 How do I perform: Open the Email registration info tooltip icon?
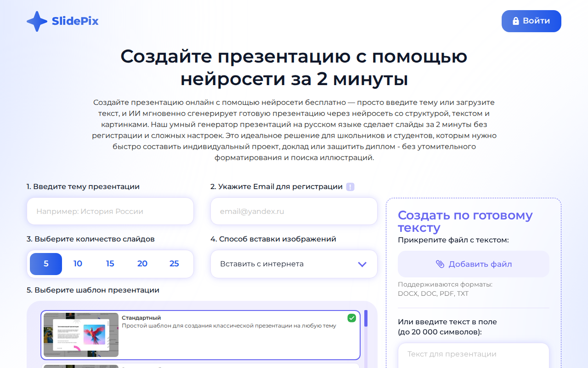[351, 186]
